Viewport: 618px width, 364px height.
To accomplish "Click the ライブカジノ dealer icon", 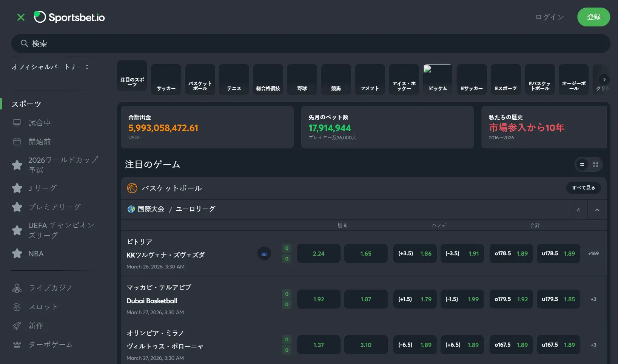I will [17, 288].
